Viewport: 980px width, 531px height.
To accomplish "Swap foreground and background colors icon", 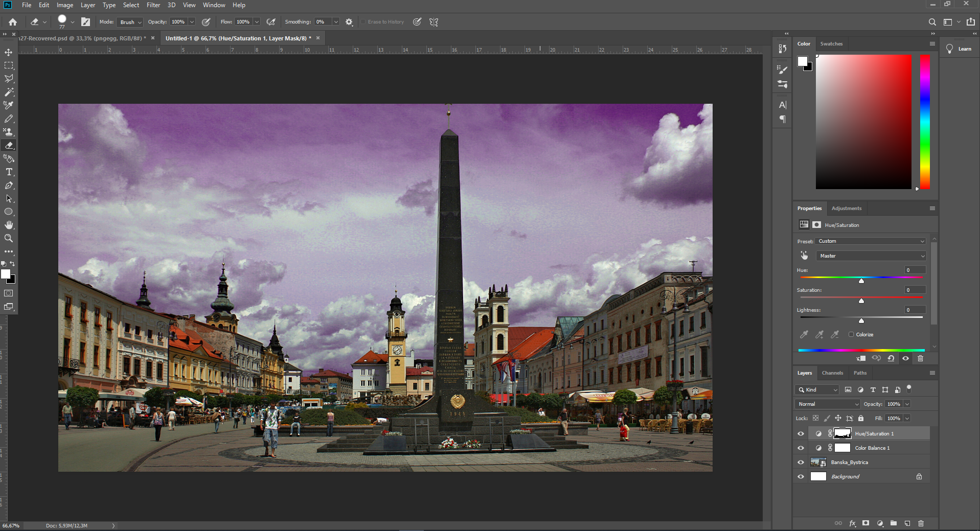I will (12, 264).
